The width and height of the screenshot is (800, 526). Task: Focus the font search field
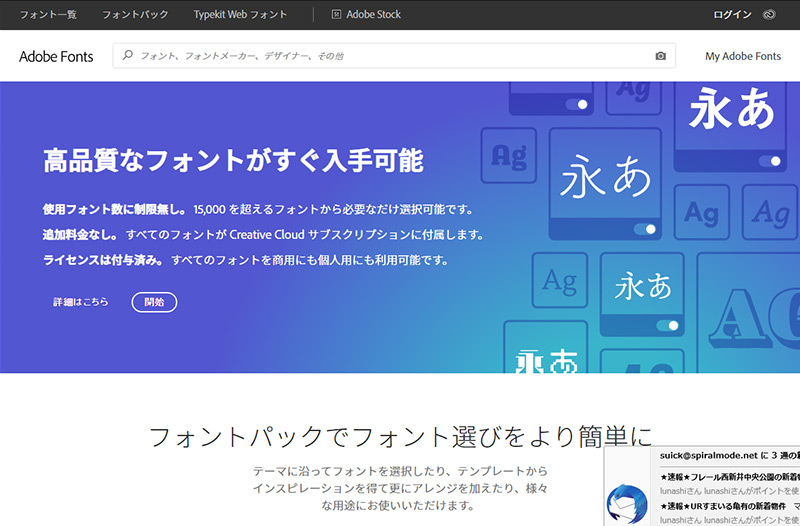pyautogui.click(x=394, y=56)
